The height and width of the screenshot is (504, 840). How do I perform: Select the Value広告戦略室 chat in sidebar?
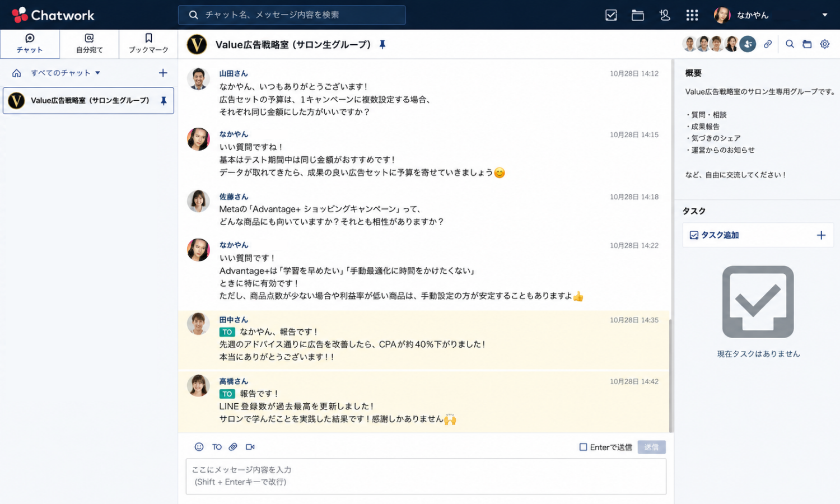tap(88, 101)
